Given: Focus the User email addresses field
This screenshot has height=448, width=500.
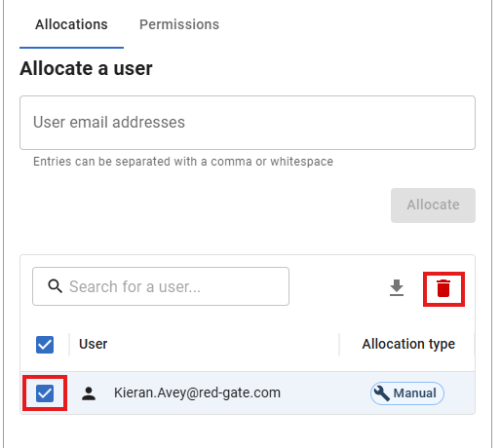Looking at the screenshot, I should point(248,123).
